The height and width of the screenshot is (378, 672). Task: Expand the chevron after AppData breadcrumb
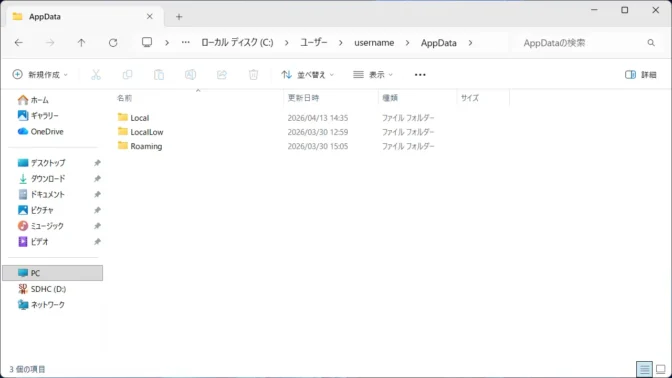point(470,42)
